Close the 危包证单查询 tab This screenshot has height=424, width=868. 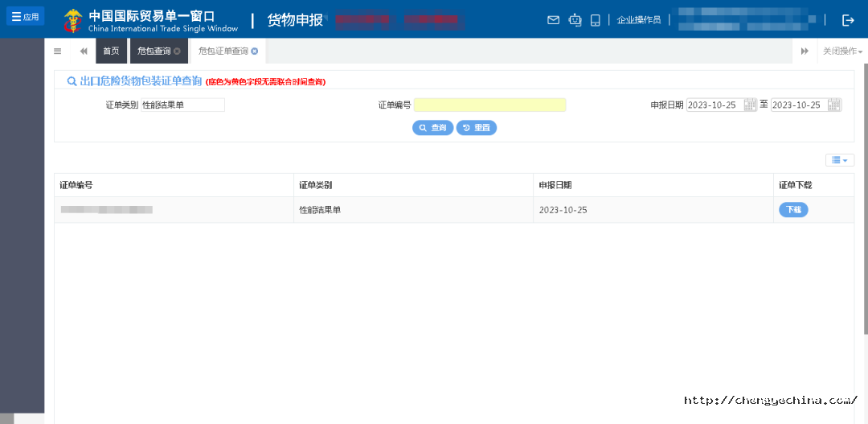[x=255, y=51]
